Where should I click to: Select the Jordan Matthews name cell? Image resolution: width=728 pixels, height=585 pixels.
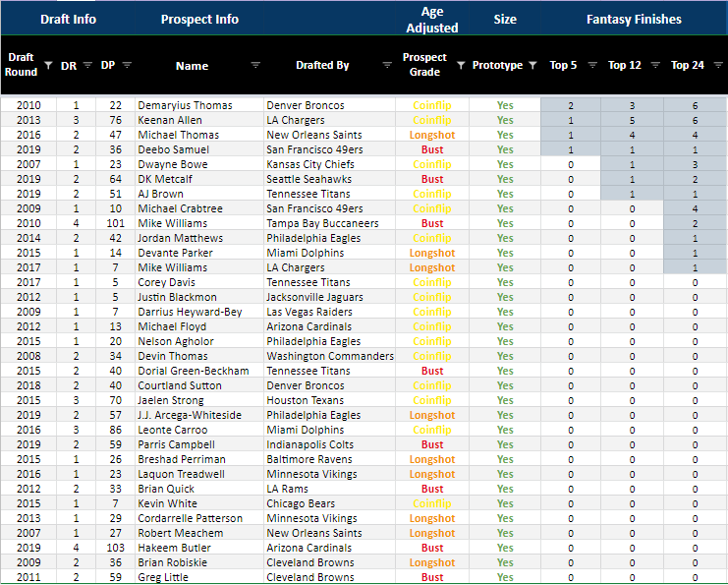pyautogui.click(x=199, y=238)
